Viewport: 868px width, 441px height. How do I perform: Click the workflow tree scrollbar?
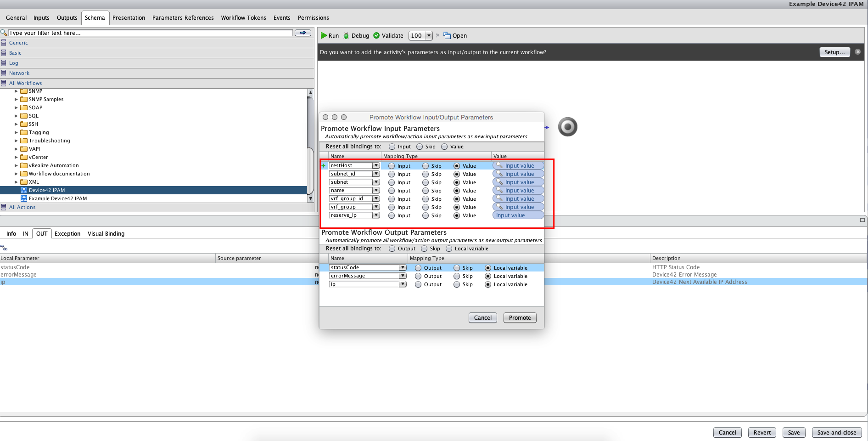click(310, 145)
